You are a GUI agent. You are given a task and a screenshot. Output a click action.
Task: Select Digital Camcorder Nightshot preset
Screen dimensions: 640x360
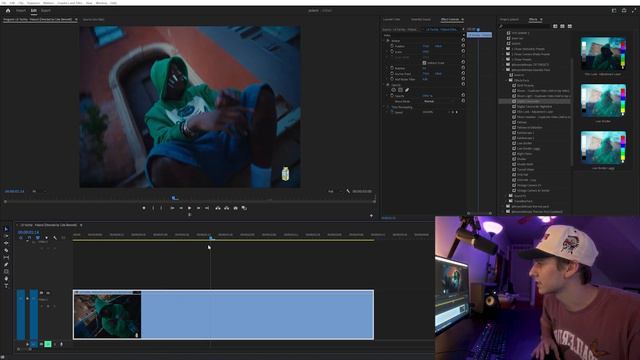point(534,107)
